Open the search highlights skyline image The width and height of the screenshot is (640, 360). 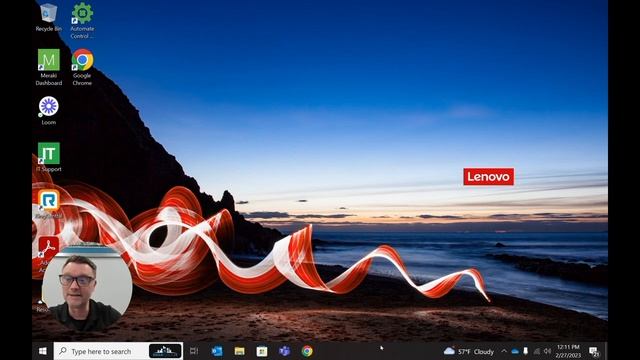pos(165,351)
